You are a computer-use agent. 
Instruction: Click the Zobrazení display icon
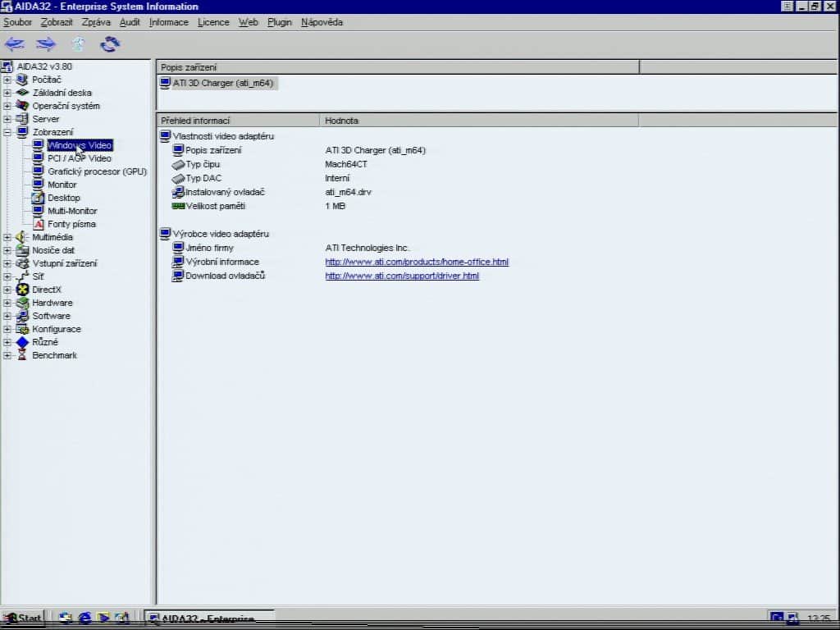point(22,132)
